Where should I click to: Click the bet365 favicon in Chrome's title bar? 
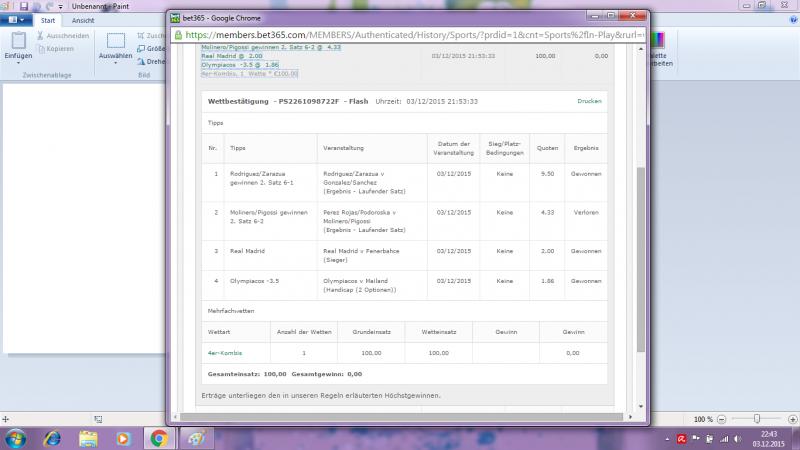(x=175, y=18)
